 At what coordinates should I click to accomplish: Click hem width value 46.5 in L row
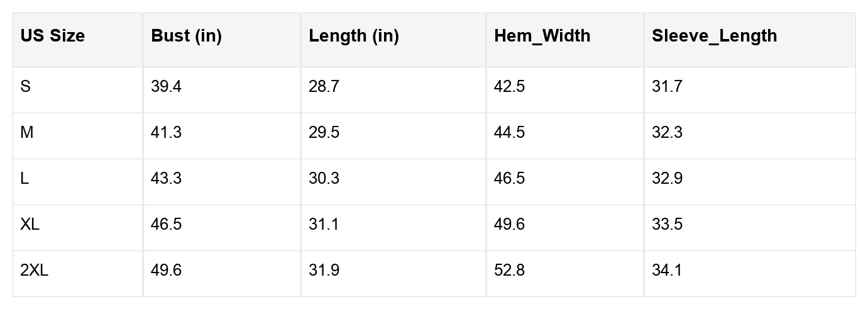pos(509,178)
